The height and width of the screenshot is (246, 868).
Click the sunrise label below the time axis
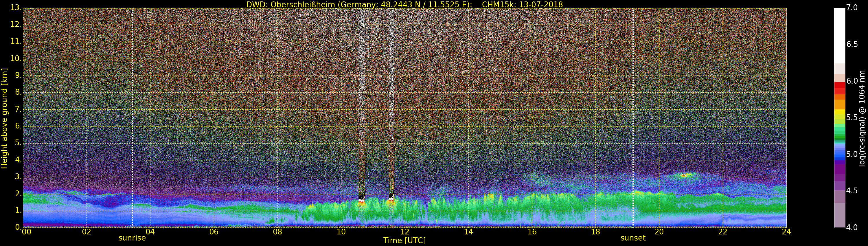tap(132, 238)
